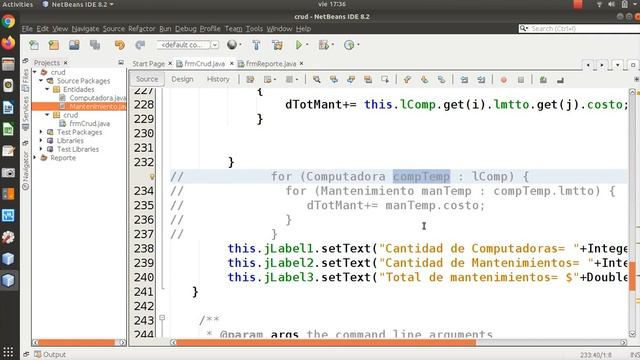Open Google Chrome from the Ubuntu dock
This screenshot has width=640, height=360.
click(x=8, y=21)
